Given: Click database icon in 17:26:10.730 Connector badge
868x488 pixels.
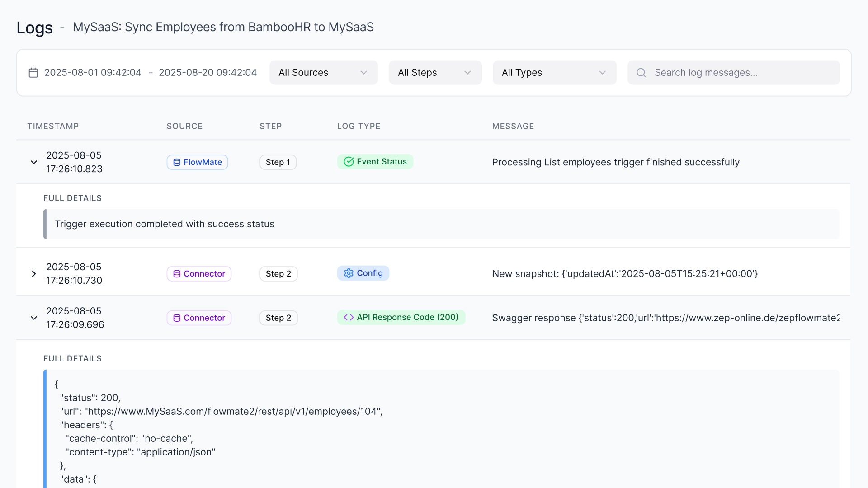Looking at the screenshot, I should tap(177, 274).
